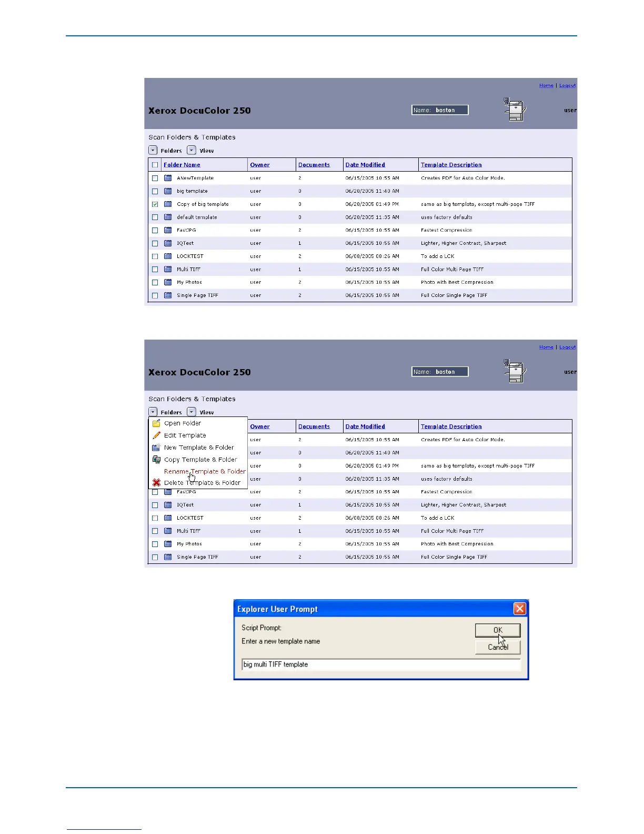
Task: Tick the Single Page TIFF checkbox below the open menu
Action: [x=155, y=557]
